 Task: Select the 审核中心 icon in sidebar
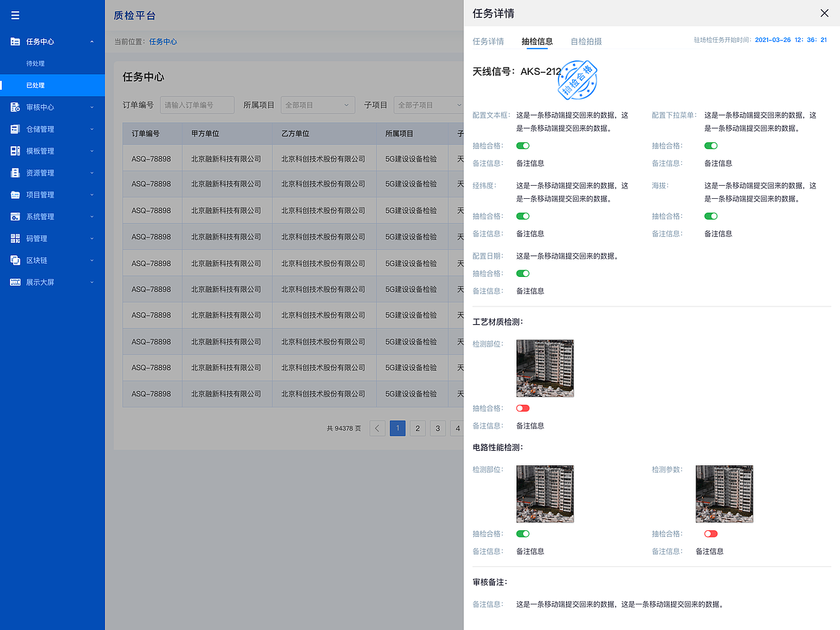[x=14, y=107]
